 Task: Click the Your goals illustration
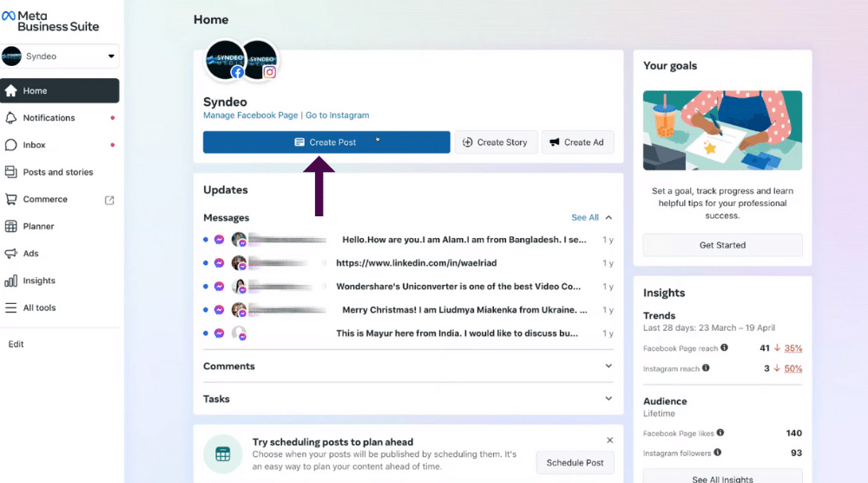coord(722,130)
